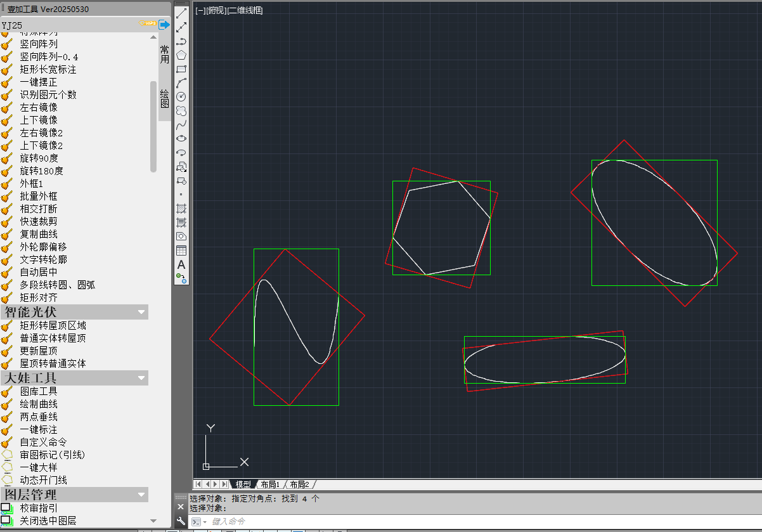Click 外轮廓偏移 in the tool list

[43, 247]
